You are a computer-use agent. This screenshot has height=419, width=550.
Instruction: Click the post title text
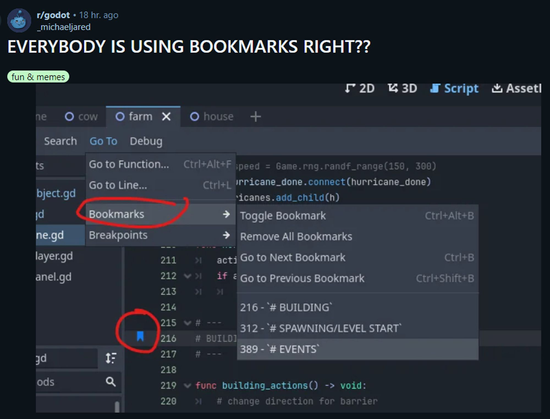point(189,47)
